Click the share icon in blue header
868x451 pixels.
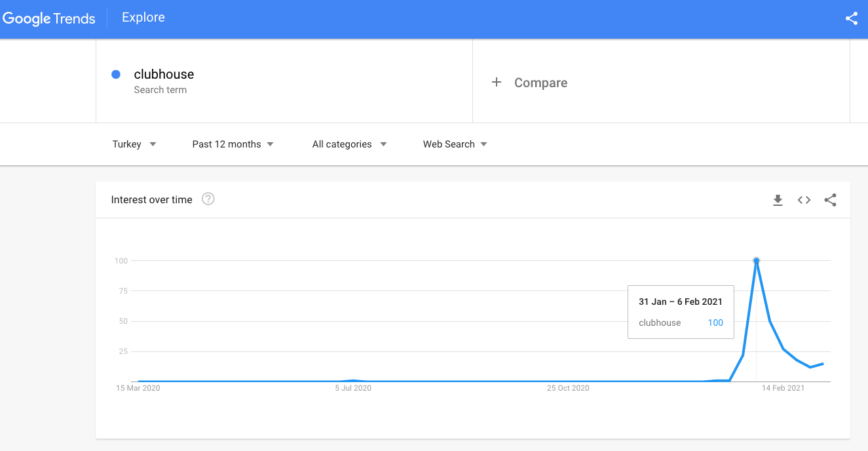(x=851, y=18)
